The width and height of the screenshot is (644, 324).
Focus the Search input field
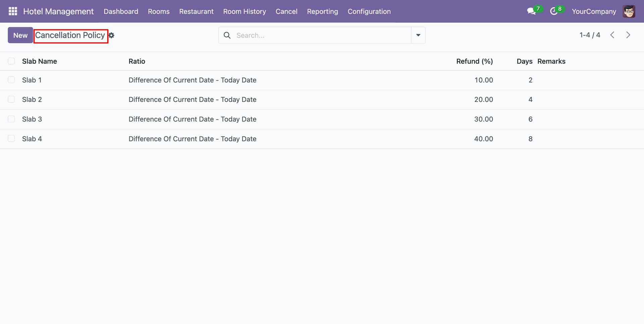[x=322, y=36]
